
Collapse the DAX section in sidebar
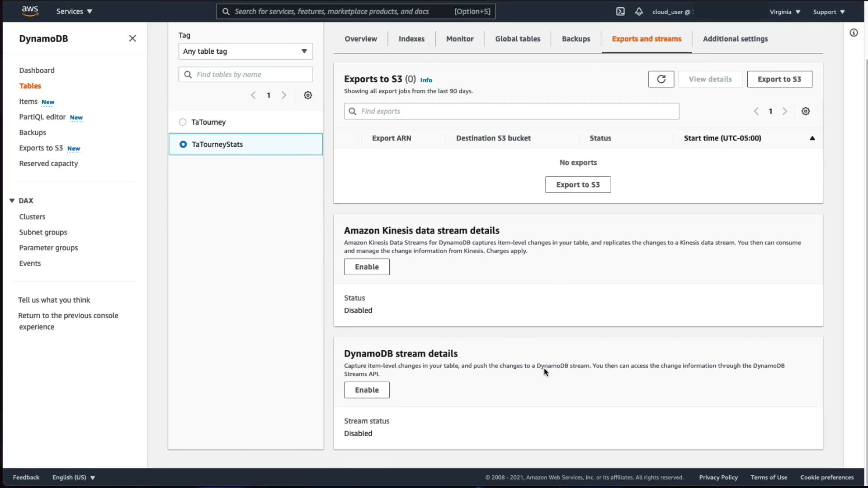[12, 201]
